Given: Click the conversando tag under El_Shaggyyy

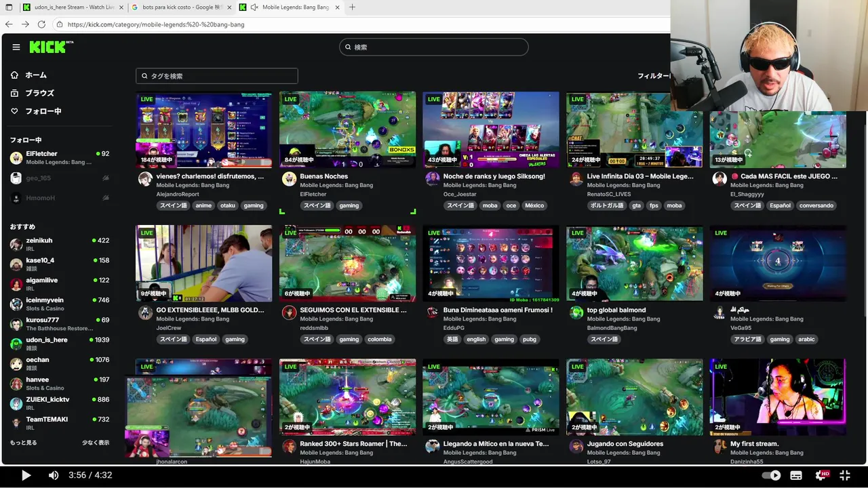Looking at the screenshot, I should [816, 205].
